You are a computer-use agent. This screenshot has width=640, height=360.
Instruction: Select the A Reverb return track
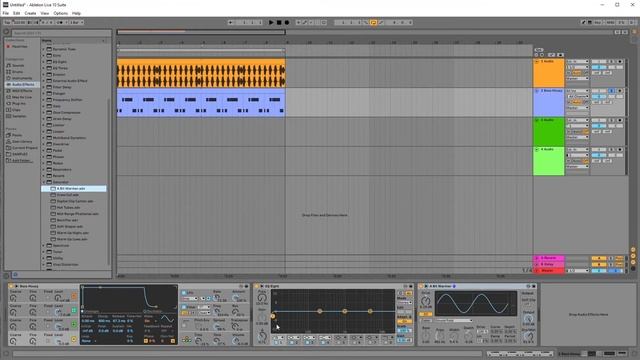point(549,258)
